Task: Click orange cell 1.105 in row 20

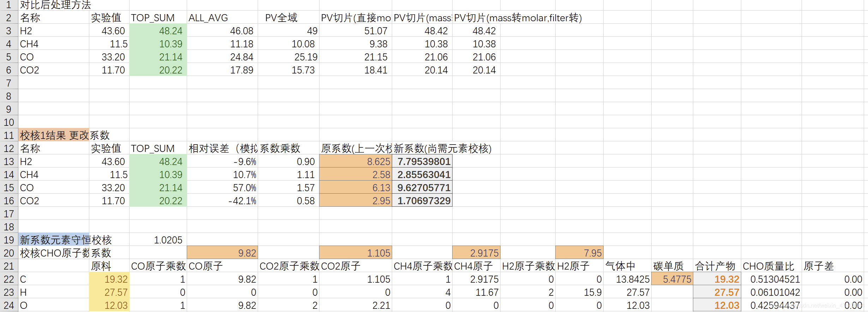Action: (355, 253)
